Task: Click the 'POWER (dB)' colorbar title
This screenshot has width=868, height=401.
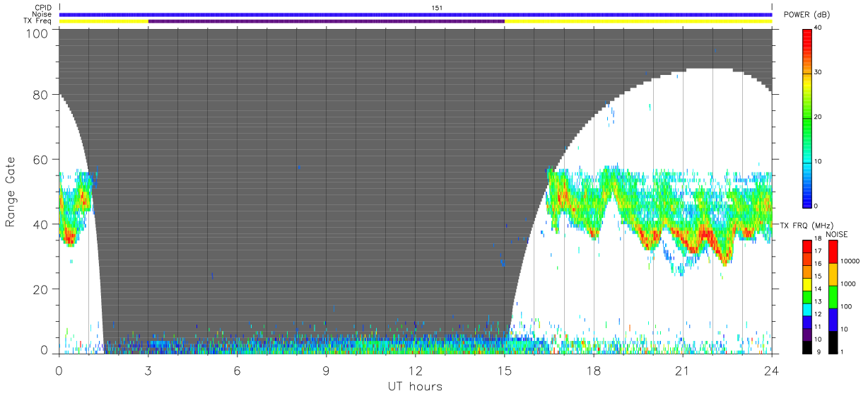Action: click(x=807, y=15)
